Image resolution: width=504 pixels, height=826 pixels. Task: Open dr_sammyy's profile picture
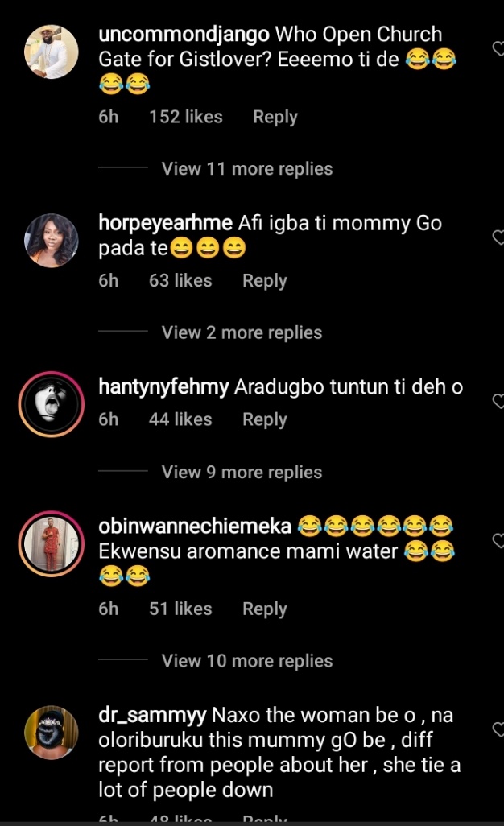click(x=52, y=732)
